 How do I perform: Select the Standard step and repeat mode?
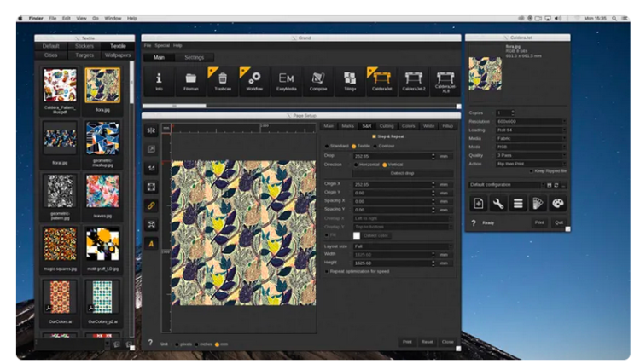coord(327,146)
